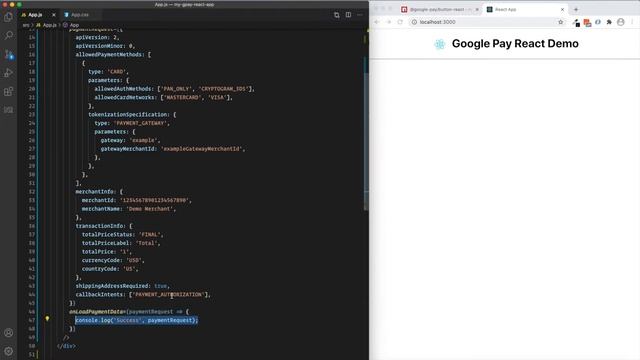Image resolution: width=640 pixels, height=360 pixels.
Task: Click the allowedCardNetworks code line
Action: click(163, 98)
